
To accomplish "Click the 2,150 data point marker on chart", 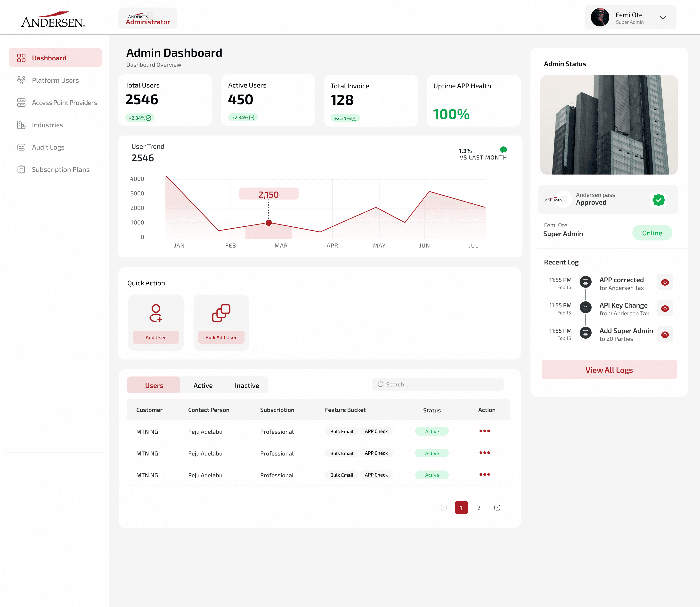I will (269, 223).
